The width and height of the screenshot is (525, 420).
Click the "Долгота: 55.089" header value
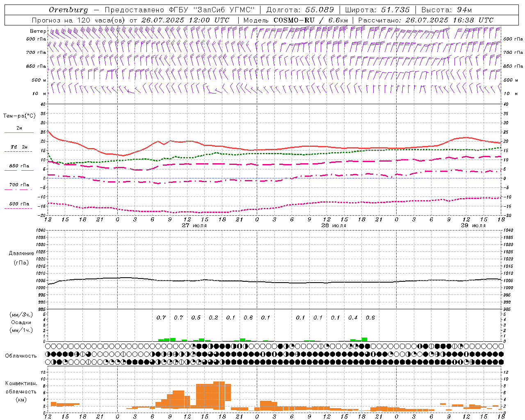[300, 10]
